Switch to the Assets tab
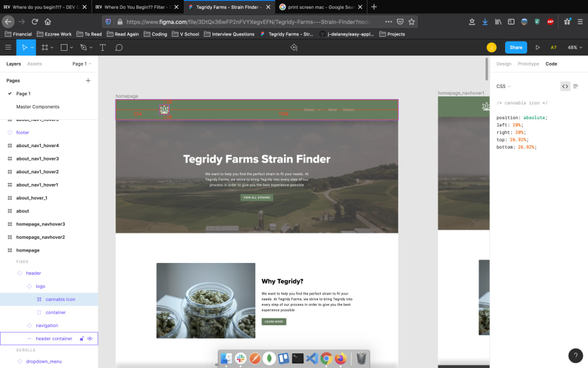 [35, 64]
